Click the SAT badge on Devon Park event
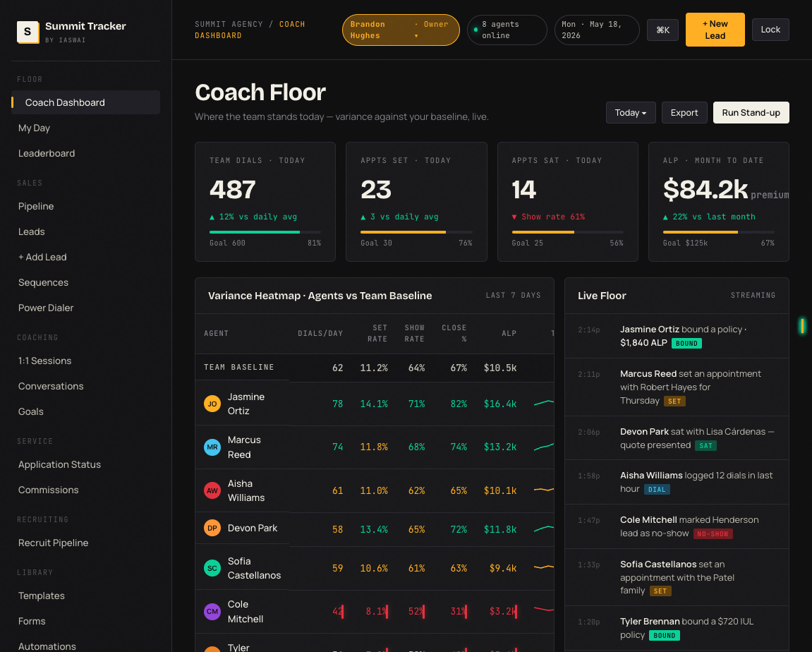 [705, 445]
